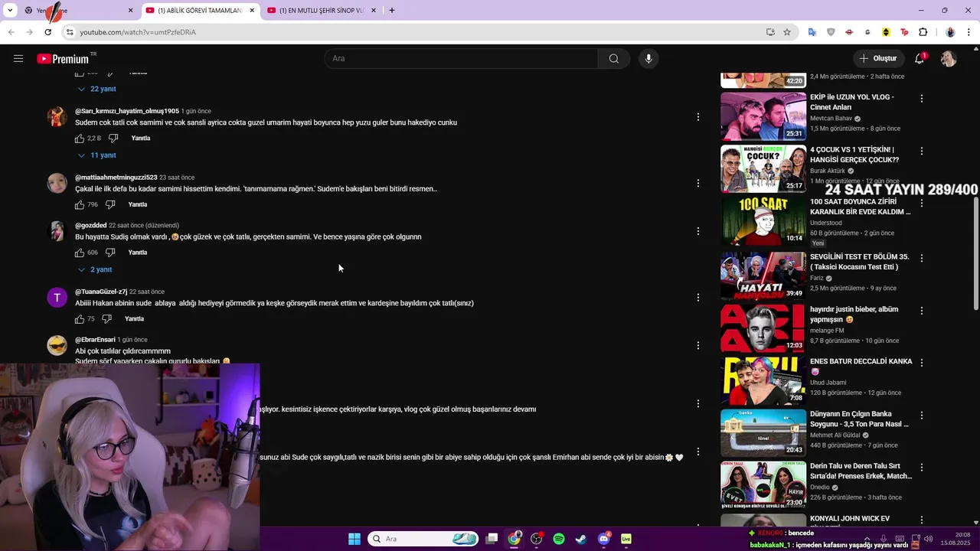Open Chrome three-dot browser menu

pyautogui.click(x=968, y=32)
